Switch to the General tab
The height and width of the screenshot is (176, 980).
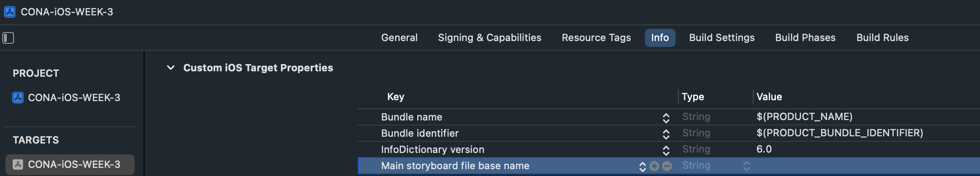tap(399, 38)
